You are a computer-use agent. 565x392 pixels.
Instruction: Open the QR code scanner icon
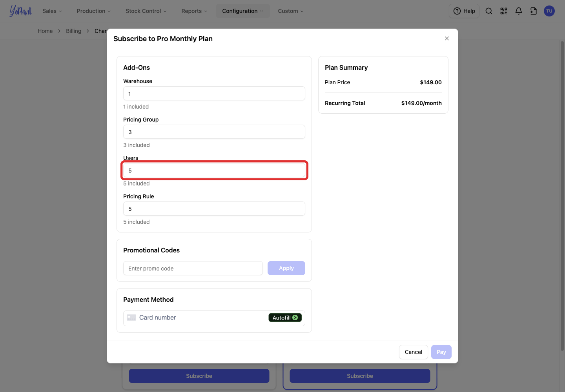click(x=504, y=11)
